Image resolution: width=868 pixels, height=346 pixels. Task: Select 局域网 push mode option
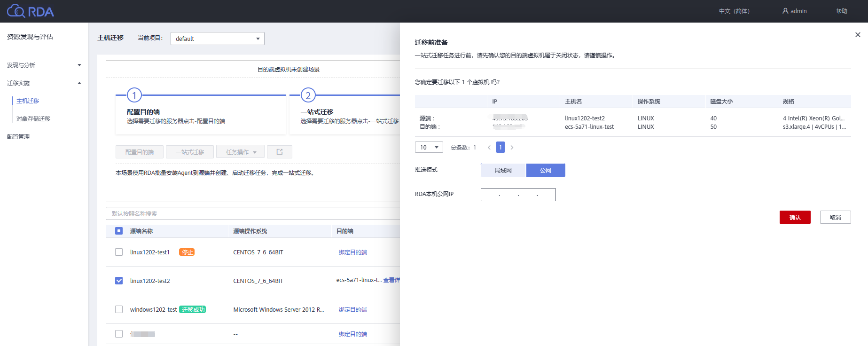503,170
